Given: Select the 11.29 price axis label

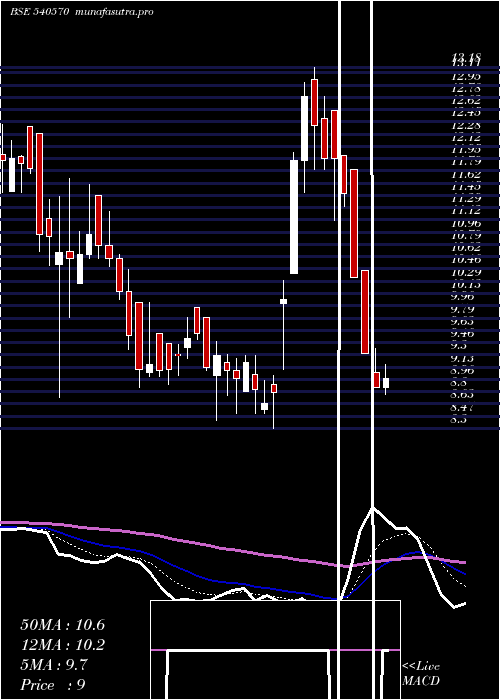Looking at the screenshot, I should [467, 199].
